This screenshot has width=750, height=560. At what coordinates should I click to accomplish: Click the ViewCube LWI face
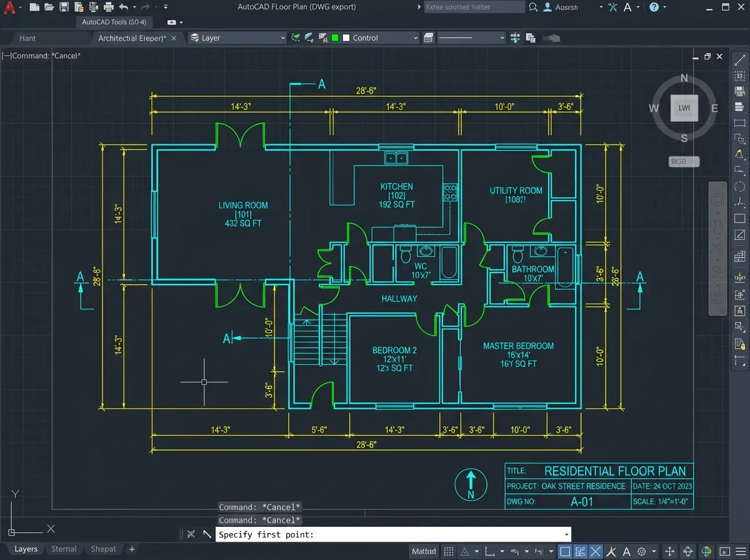pyautogui.click(x=684, y=107)
